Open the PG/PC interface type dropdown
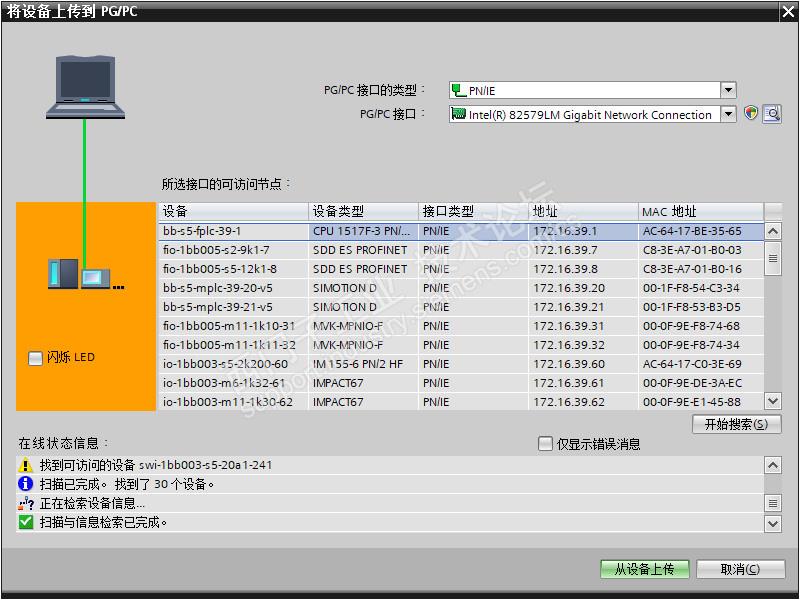This screenshot has width=800, height=600. tap(728, 90)
